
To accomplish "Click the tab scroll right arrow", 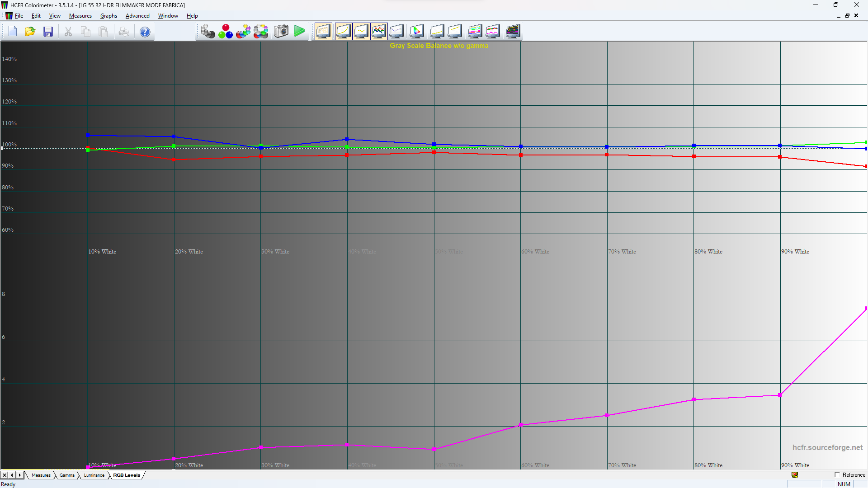I will click(x=19, y=475).
